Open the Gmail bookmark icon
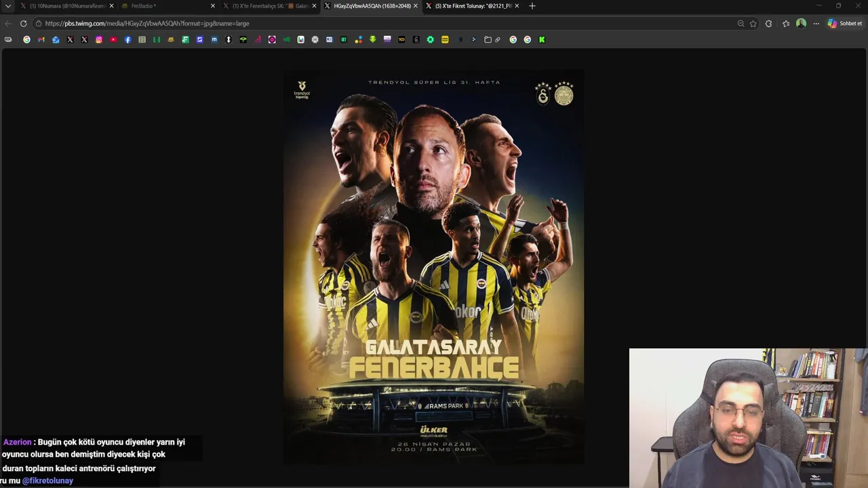 tap(41, 39)
